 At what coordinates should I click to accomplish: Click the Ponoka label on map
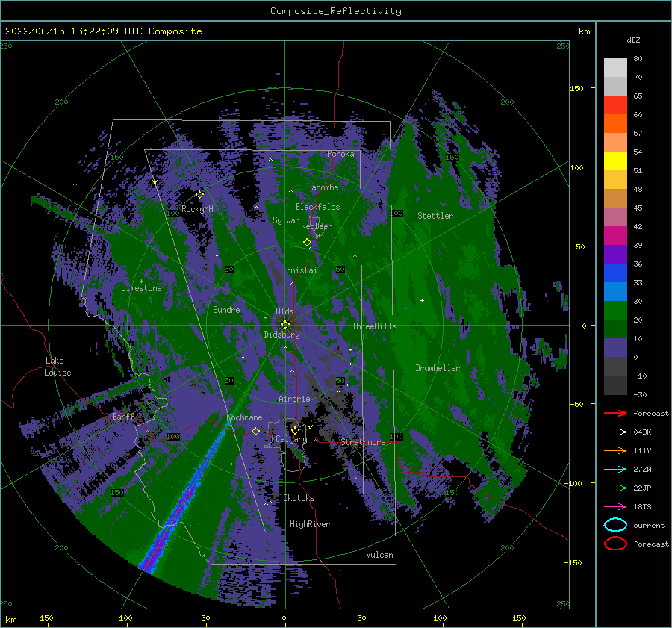pos(340,154)
